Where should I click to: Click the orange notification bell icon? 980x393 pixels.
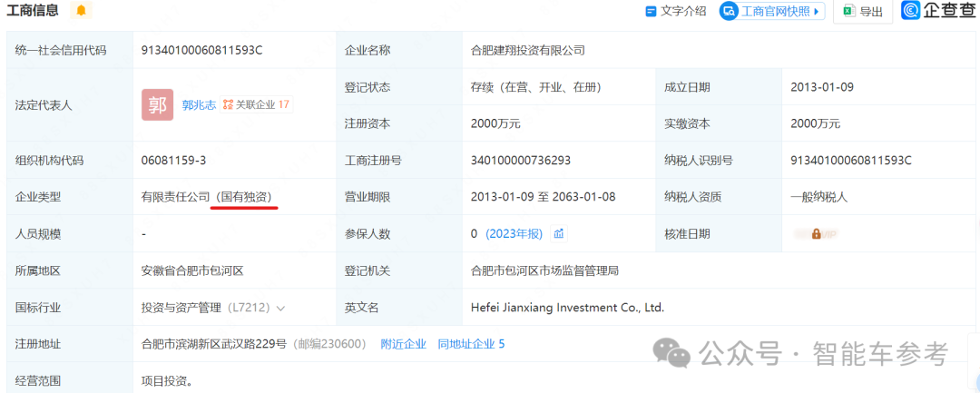[82, 11]
